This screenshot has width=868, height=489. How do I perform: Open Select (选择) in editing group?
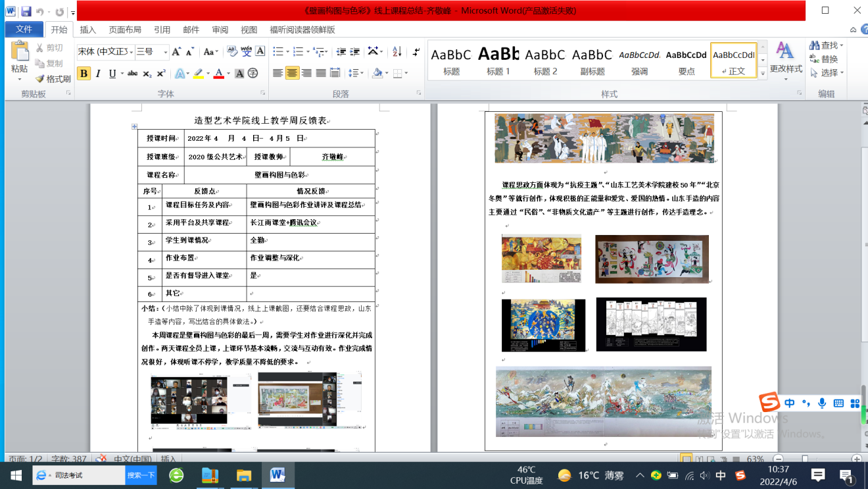pyautogui.click(x=827, y=73)
